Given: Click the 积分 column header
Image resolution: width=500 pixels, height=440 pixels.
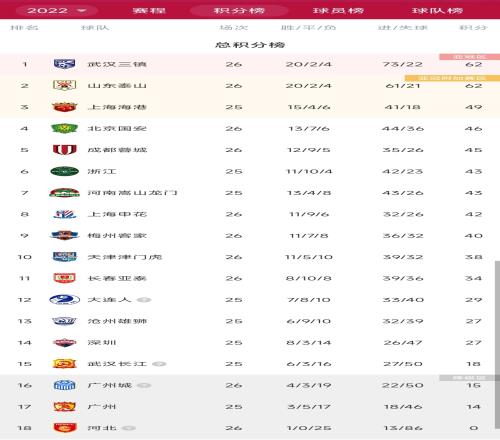Looking at the screenshot, I should 473,27.
